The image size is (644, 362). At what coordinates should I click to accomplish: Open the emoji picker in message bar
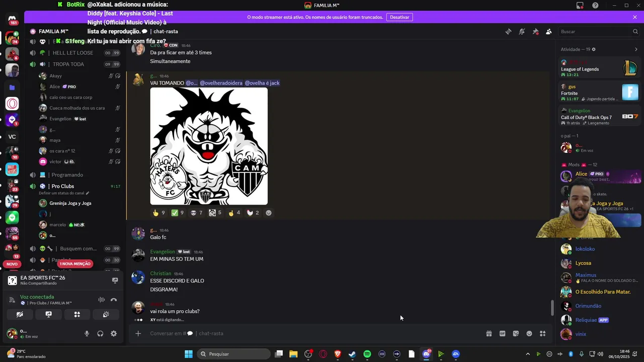point(529,333)
